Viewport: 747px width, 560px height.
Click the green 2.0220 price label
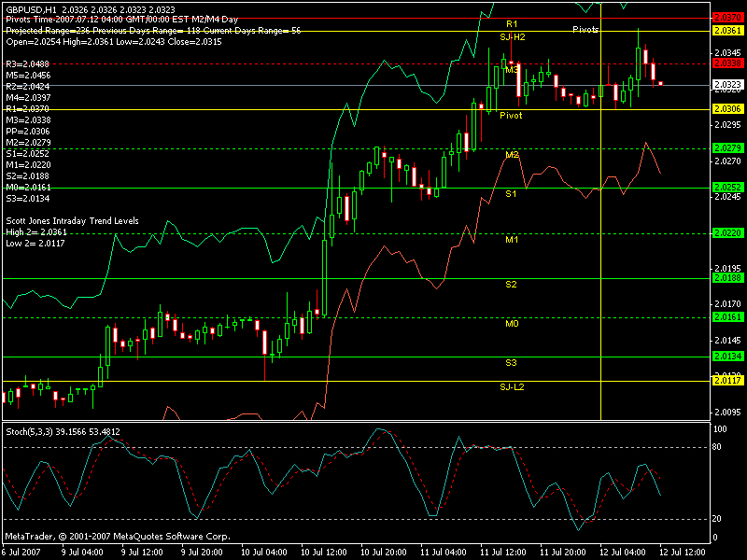tap(726, 233)
